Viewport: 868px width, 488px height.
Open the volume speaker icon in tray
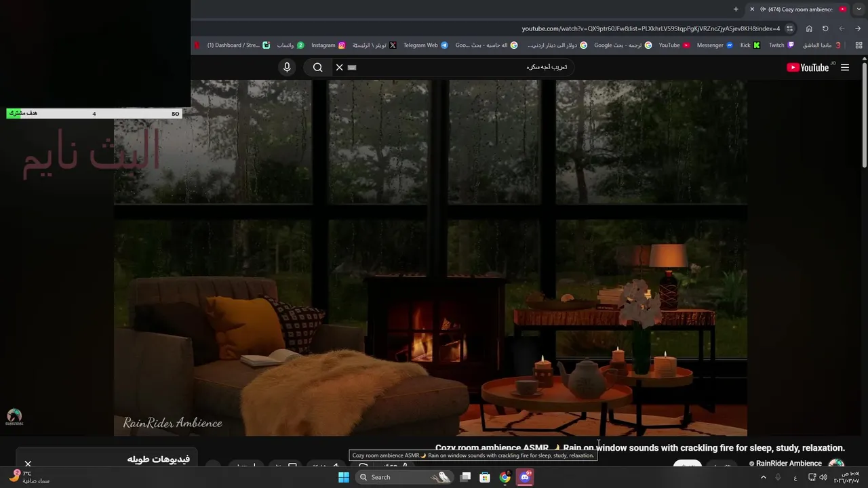(823, 477)
